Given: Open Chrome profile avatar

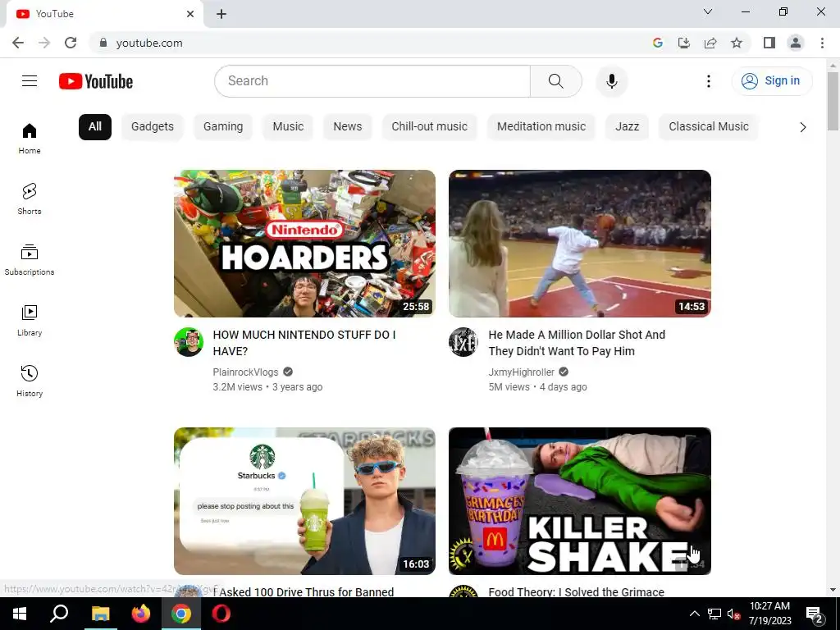Looking at the screenshot, I should 796,43.
